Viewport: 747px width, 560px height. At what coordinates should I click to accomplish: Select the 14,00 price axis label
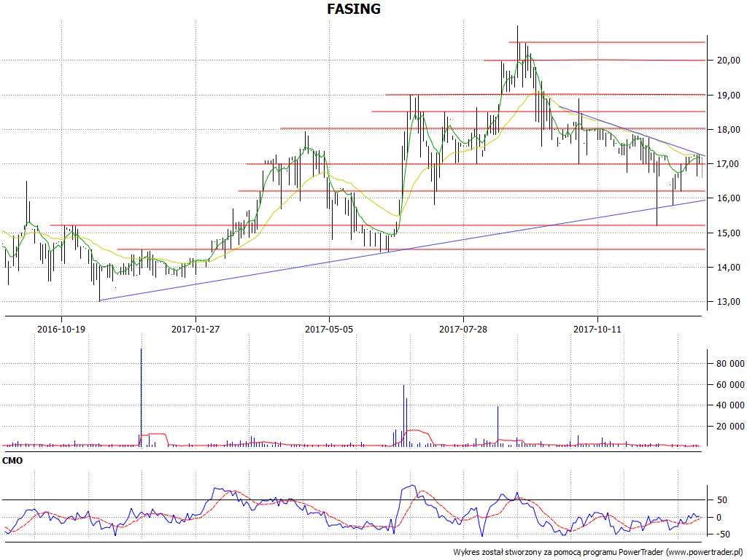click(x=729, y=267)
